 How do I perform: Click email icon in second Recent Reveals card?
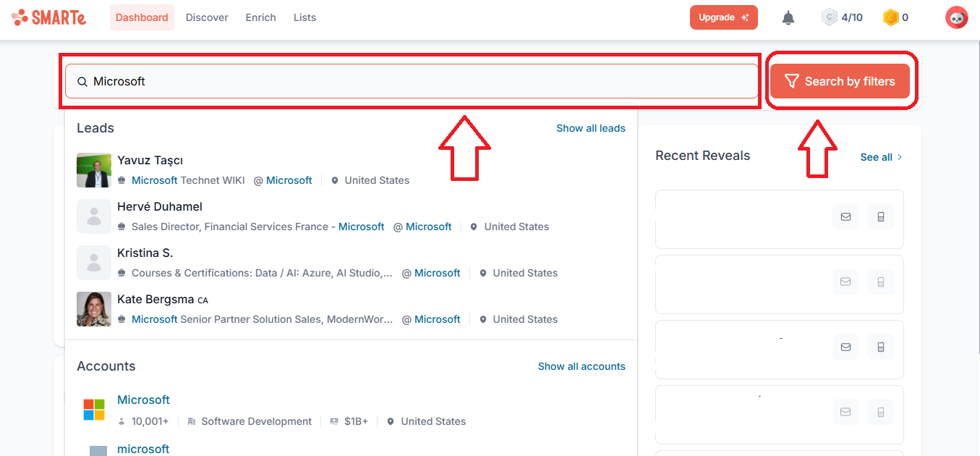845,282
